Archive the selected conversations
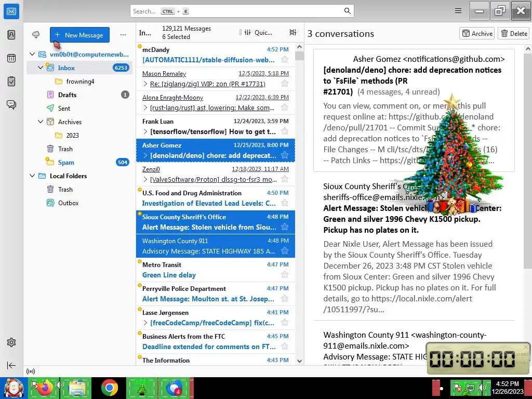 (477, 33)
